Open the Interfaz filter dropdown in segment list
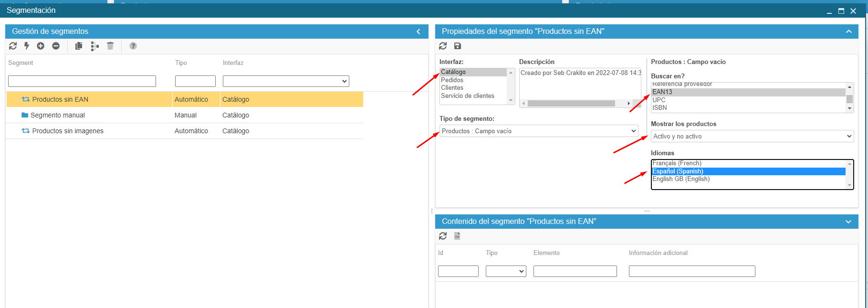This screenshot has width=868, height=308. click(x=286, y=81)
